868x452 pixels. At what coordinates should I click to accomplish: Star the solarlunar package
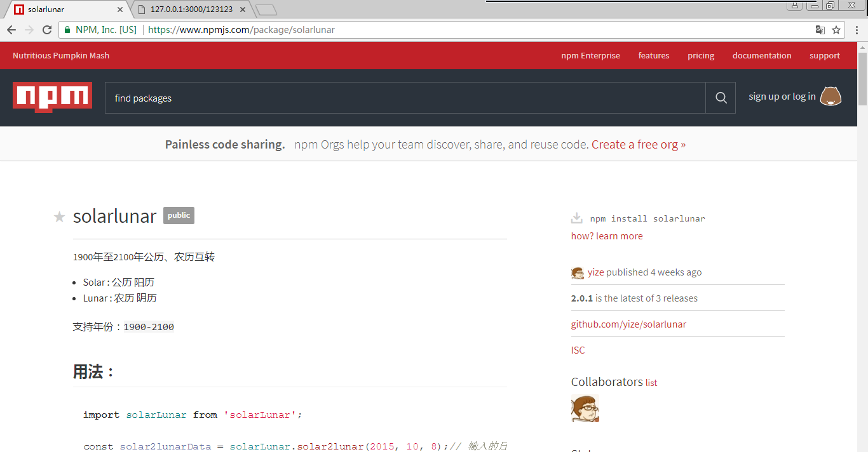click(59, 217)
